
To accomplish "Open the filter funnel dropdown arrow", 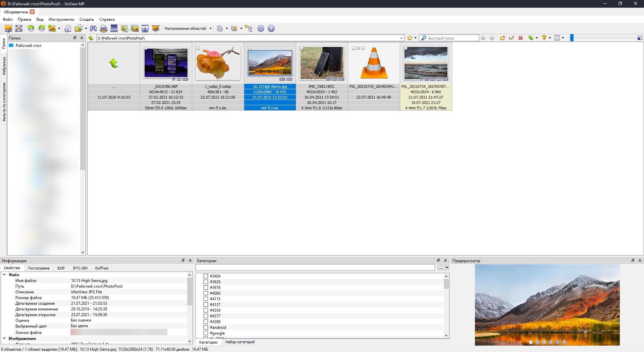I will click(550, 38).
